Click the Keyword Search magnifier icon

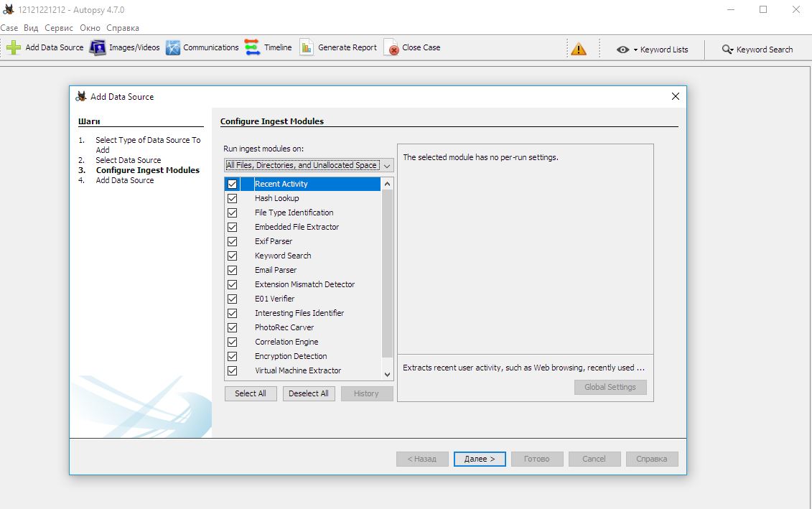727,50
